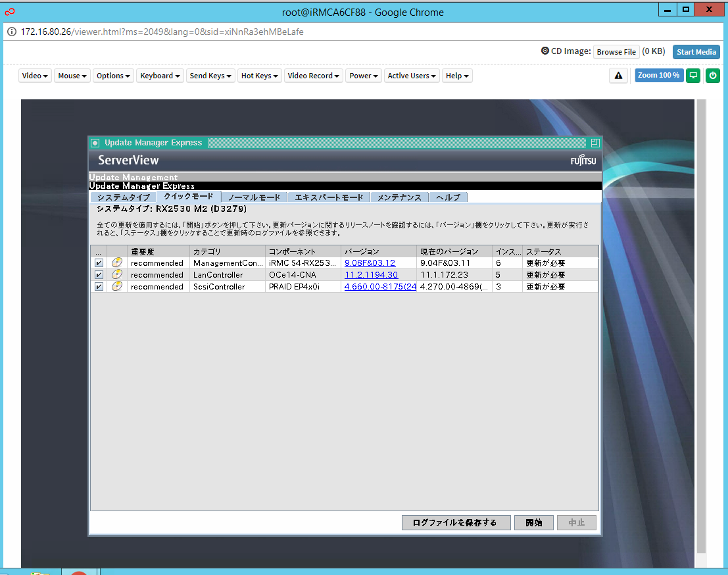Click the Start Media button
728x575 pixels.
click(x=696, y=51)
